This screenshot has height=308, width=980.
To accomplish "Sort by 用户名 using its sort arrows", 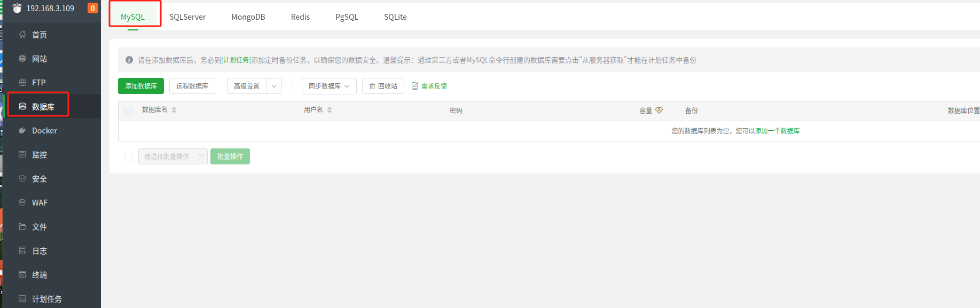I will [x=330, y=110].
